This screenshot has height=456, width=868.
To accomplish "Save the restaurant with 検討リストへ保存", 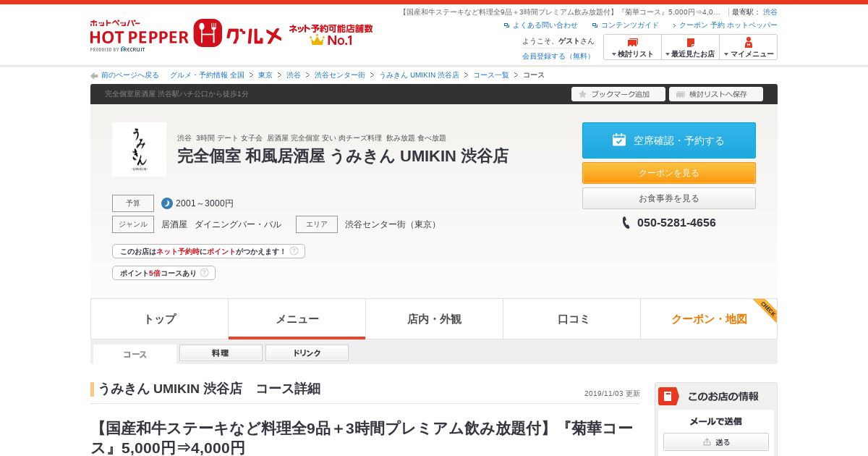I will click(716, 94).
